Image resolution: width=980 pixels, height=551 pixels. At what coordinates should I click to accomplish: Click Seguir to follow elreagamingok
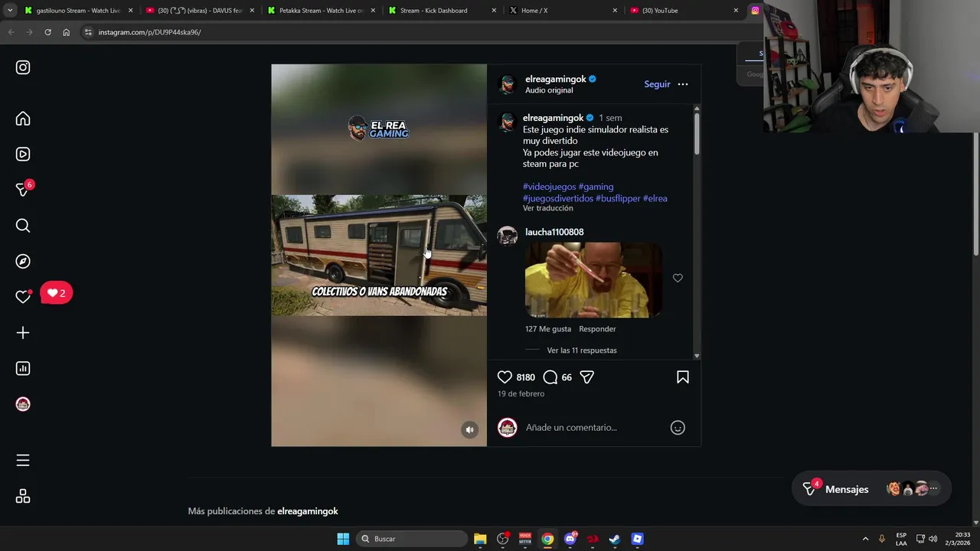(x=657, y=84)
